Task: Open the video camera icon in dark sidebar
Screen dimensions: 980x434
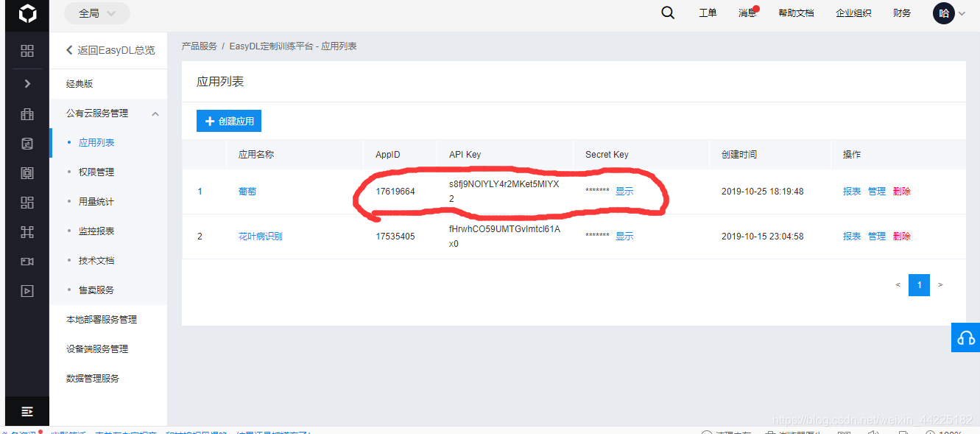Action: (27, 262)
